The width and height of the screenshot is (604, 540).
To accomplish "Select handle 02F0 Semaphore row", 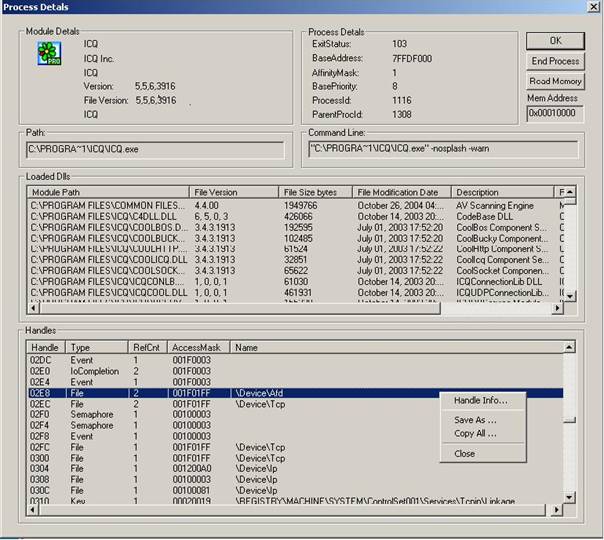I will (x=295, y=415).
